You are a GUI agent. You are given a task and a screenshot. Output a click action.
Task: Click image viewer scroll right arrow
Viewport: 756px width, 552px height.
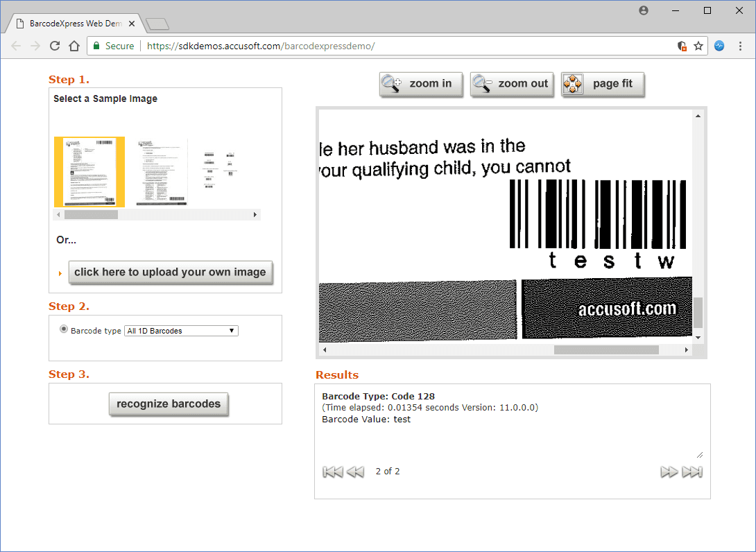(x=687, y=350)
